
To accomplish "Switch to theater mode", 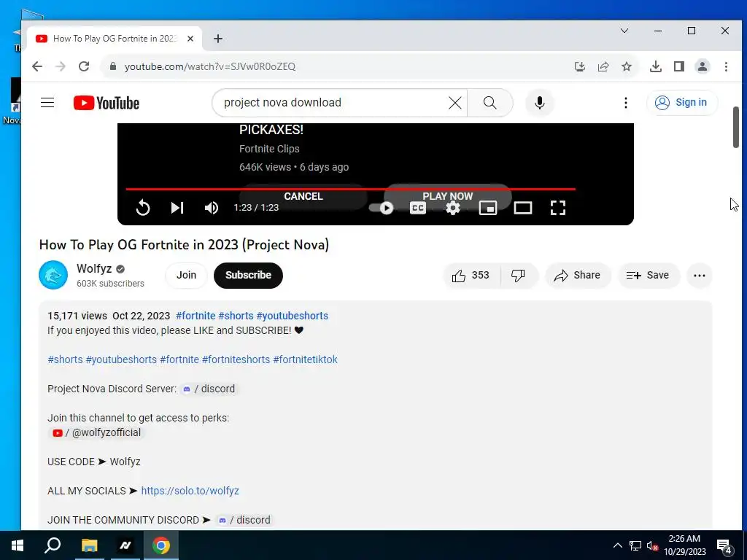I will (x=522, y=208).
